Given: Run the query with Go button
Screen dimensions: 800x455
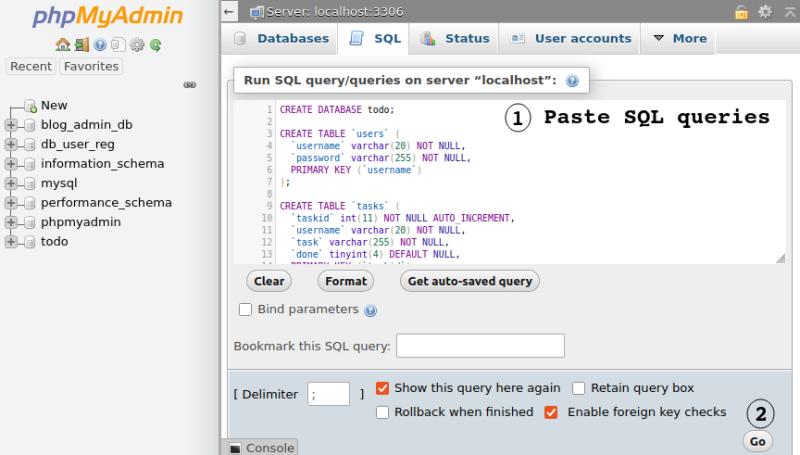Looking at the screenshot, I should [758, 441].
